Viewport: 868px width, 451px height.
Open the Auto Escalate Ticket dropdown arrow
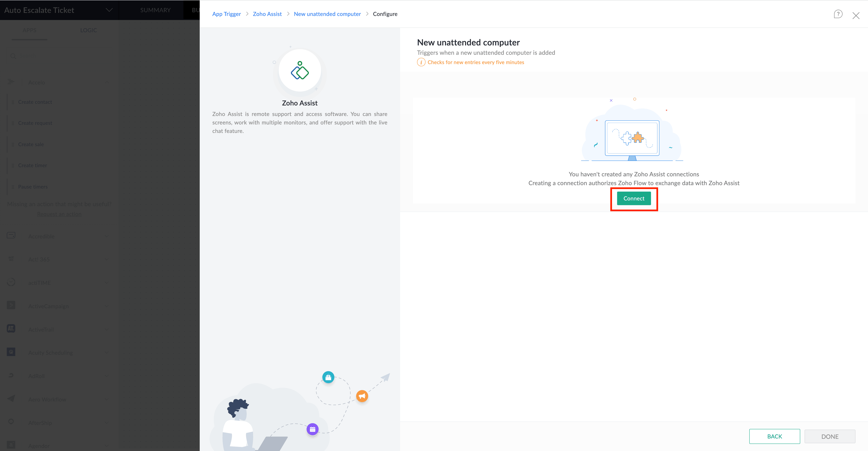[109, 10]
